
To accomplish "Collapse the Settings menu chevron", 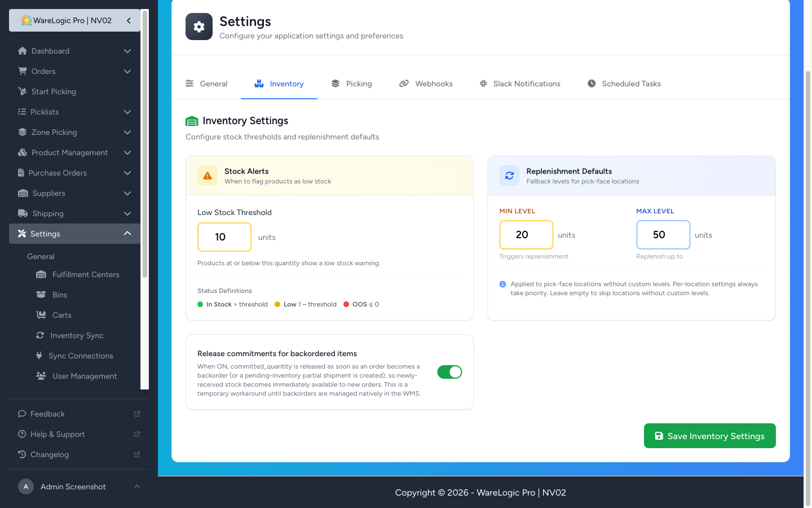I will (127, 234).
